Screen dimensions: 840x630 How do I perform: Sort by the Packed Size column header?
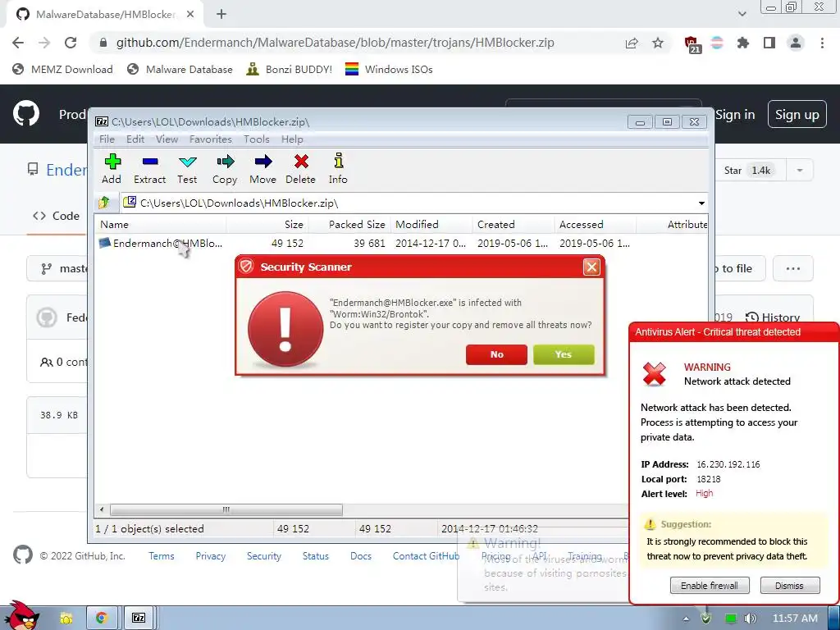coord(349,225)
